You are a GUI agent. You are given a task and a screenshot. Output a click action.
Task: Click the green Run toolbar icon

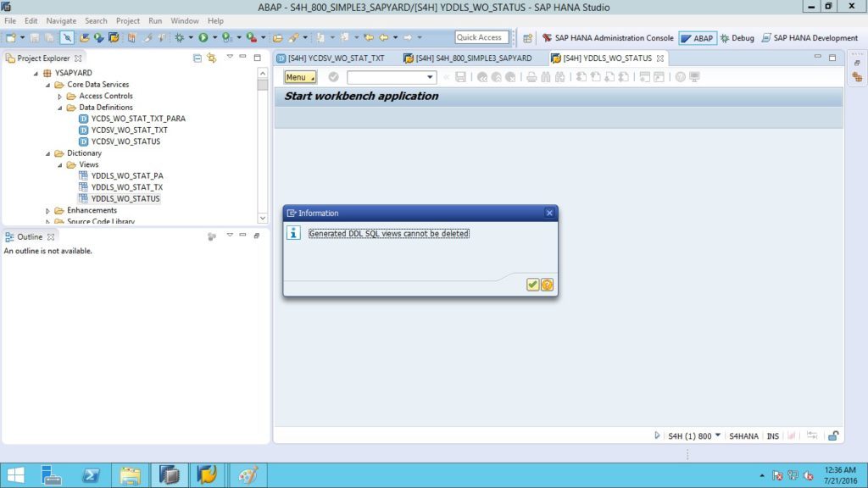click(203, 37)
